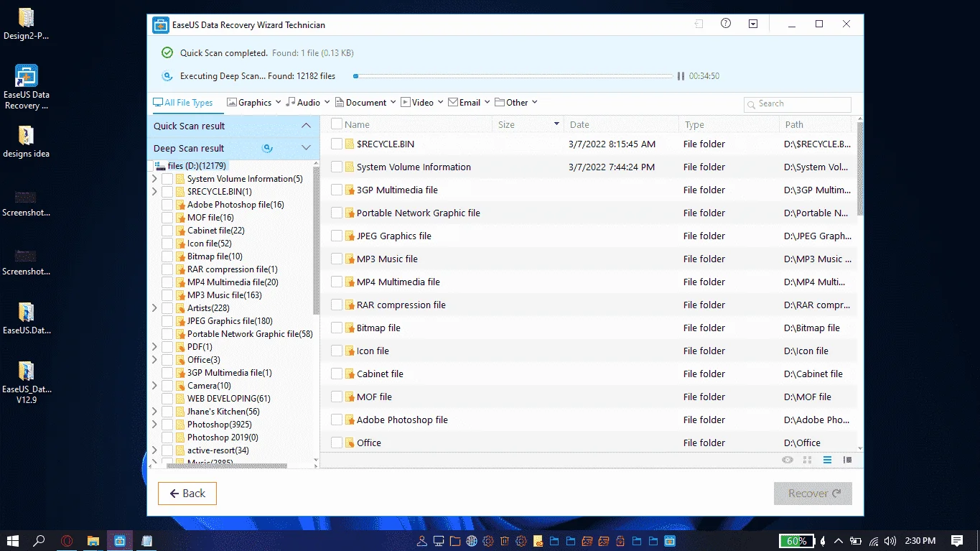Screen dimensions: 980x551
Task: Tick tree checkbox for MP4 Multimedia file(20)
Action: point(167,282)
